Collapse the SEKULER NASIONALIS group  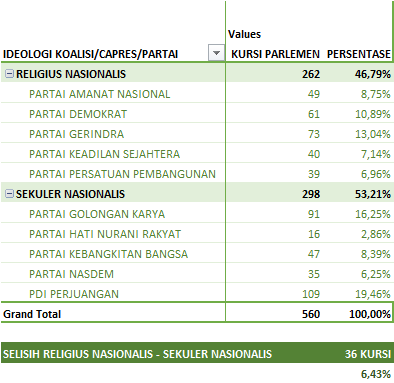coord(9,194)
